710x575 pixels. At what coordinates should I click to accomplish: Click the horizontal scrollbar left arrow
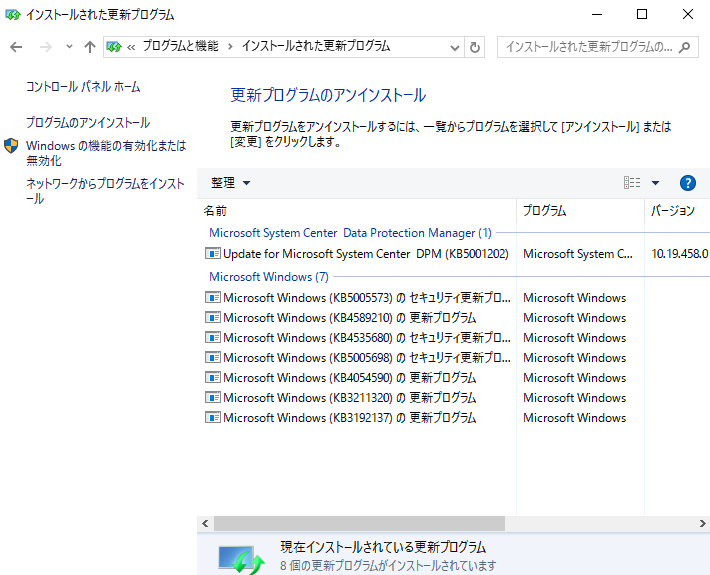tap(205, 523)
